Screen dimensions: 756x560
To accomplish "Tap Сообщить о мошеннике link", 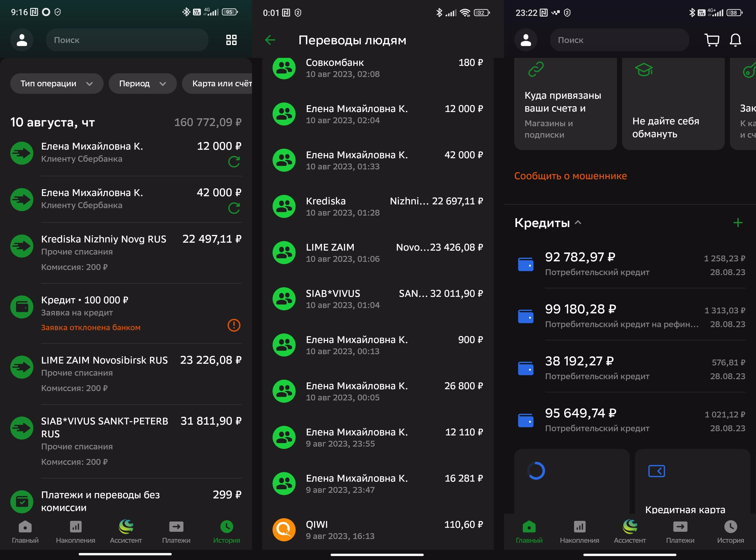I will coord(570,176).
